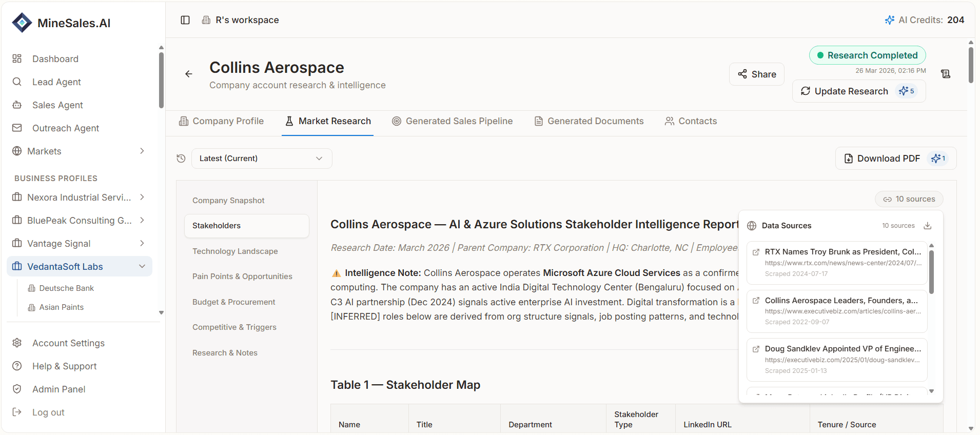Open the research log icon beside the date
The width and height of the screenshot is (980, 435).
coord(946,74)
